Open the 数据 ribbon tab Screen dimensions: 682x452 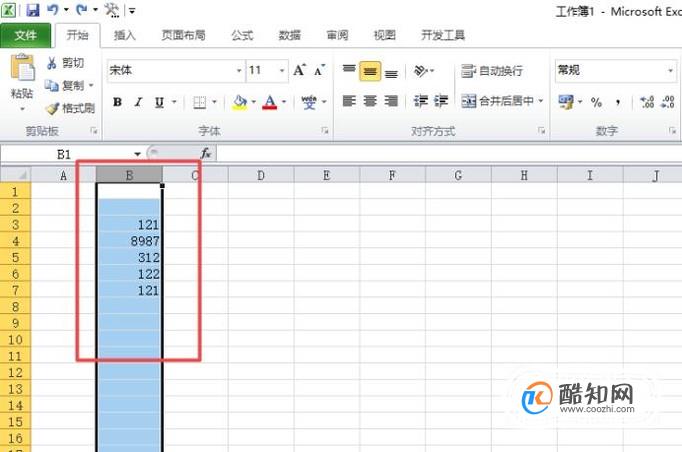(289, 35)
